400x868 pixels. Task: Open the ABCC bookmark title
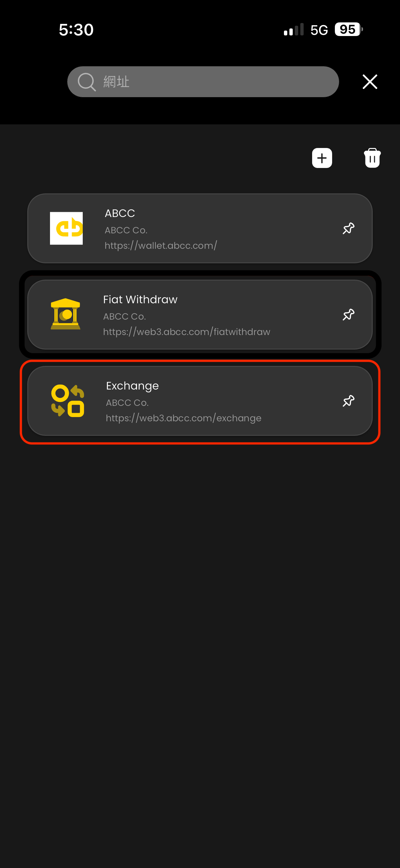120,213
